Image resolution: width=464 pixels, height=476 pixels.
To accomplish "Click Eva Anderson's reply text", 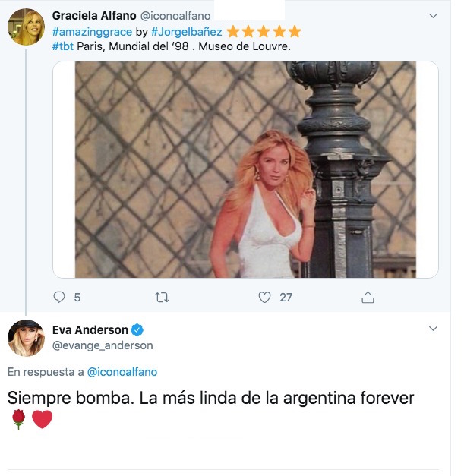I will coord(211,398).
